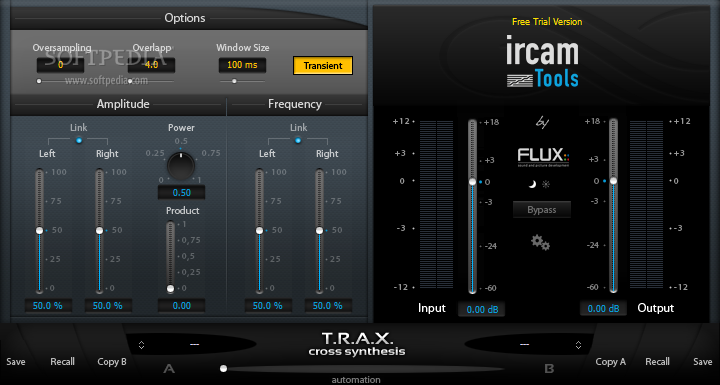This screenshot has width=720, height=385.
Task: Click the Oversampling value field
Action: point(61,65)
